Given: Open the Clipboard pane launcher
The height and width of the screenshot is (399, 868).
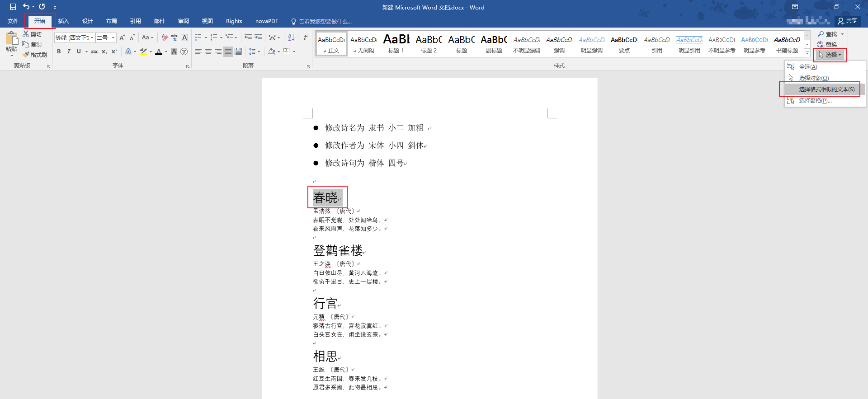Looking at the screenshot, I should click(48, 66).
